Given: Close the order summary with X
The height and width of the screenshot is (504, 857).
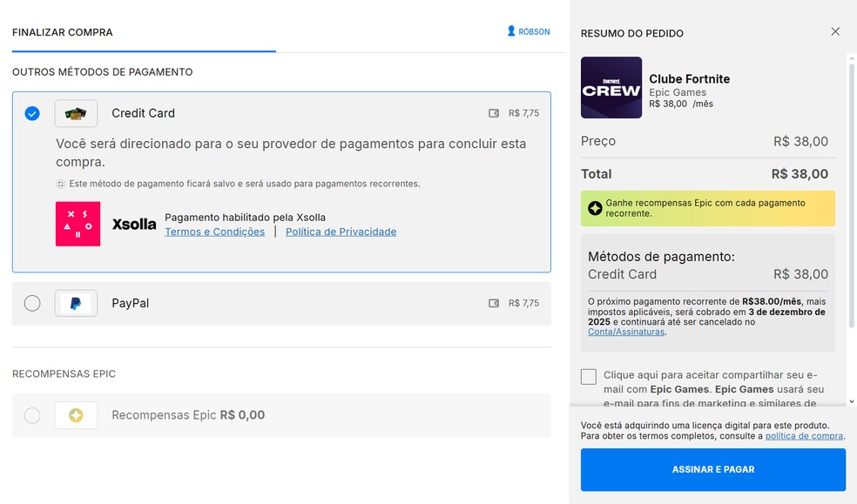Looking at the screenshot, I should [x=835, y=31].
